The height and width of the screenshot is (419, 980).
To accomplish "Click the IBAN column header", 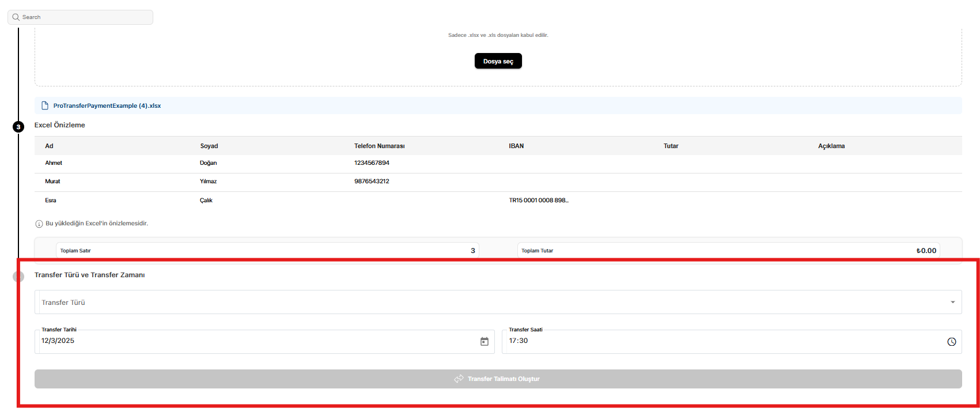I will [516, 146].
